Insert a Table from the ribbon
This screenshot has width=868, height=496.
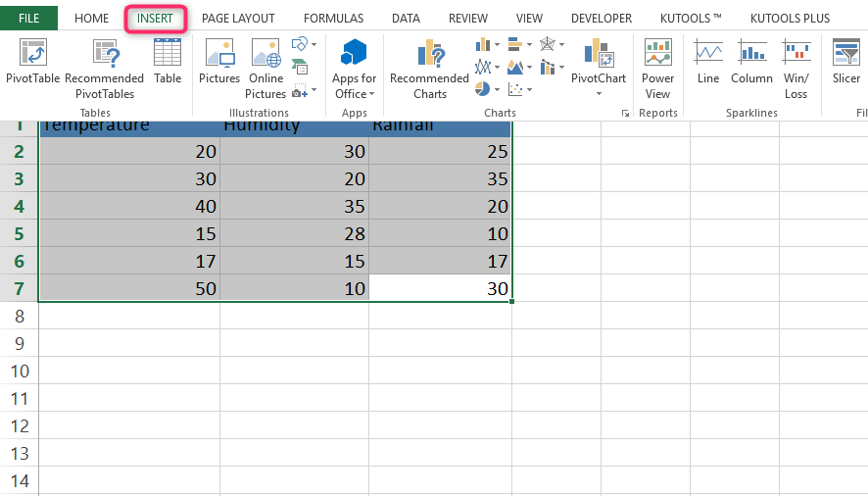[168, 61]
